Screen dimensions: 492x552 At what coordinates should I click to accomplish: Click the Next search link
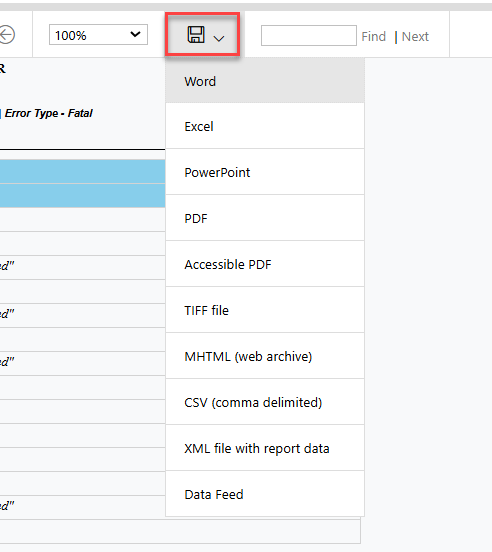point(415,36)
